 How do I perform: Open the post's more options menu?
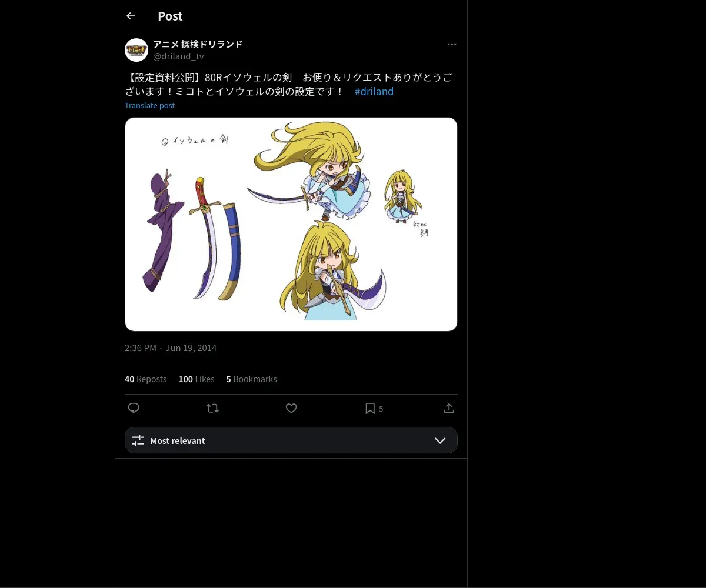(452, 45)
